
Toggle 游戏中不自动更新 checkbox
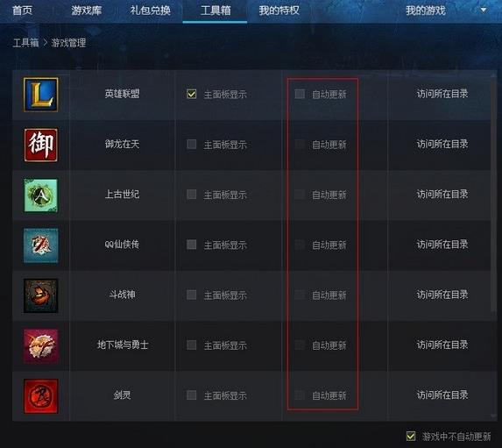point(411,436)
